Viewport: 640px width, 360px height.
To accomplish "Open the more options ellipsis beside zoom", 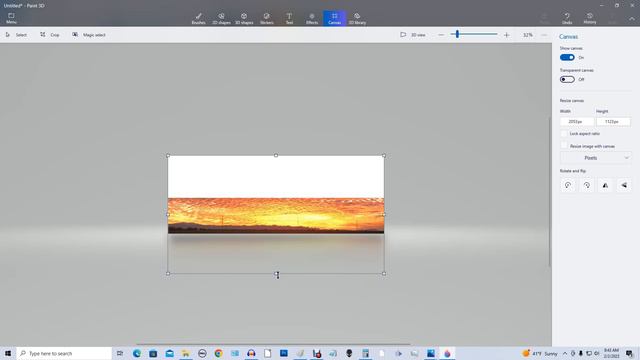I will (x=544, y=35).
